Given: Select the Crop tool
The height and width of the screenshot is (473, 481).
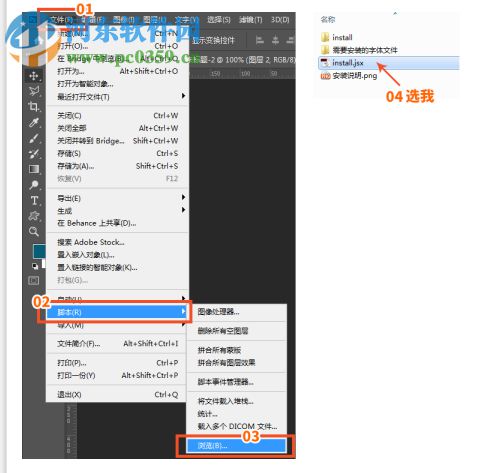Looking at the screenshot, I should [34, 107].
